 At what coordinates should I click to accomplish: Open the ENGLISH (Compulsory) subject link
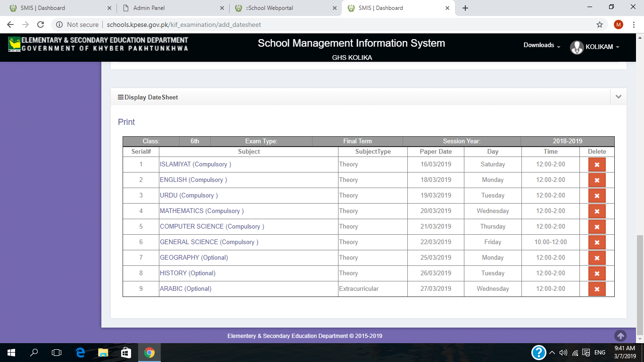pos(193,180)
